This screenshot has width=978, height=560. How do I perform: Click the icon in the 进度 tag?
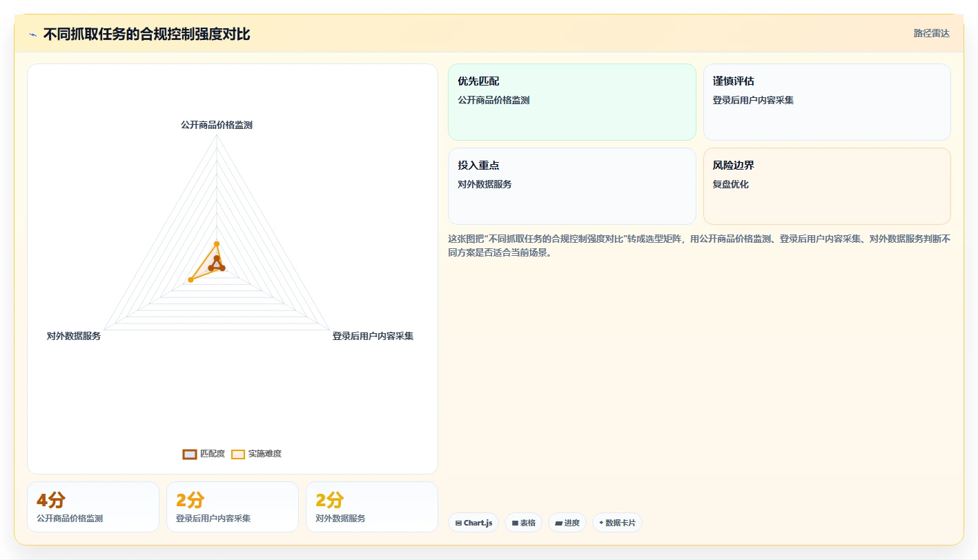pos(558,523)
